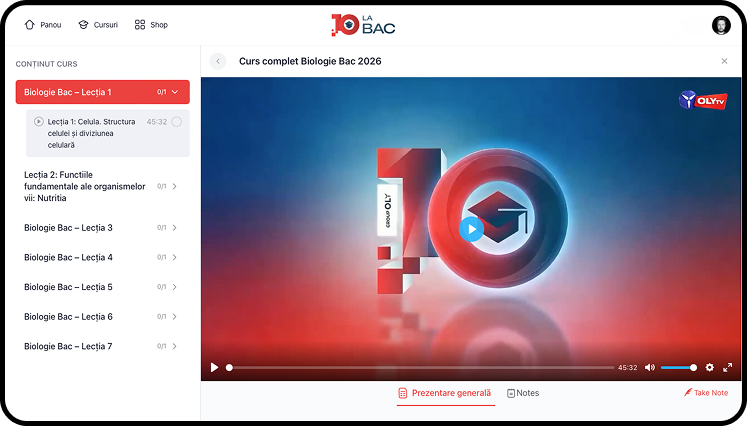Close the course player with X
Image resolution: width=747 pixels, height=426 pixels.
click(724, 61)
